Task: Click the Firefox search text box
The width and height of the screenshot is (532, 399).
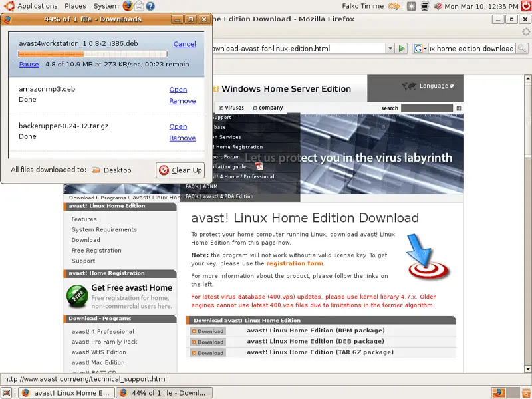Action: coord(471,49)
